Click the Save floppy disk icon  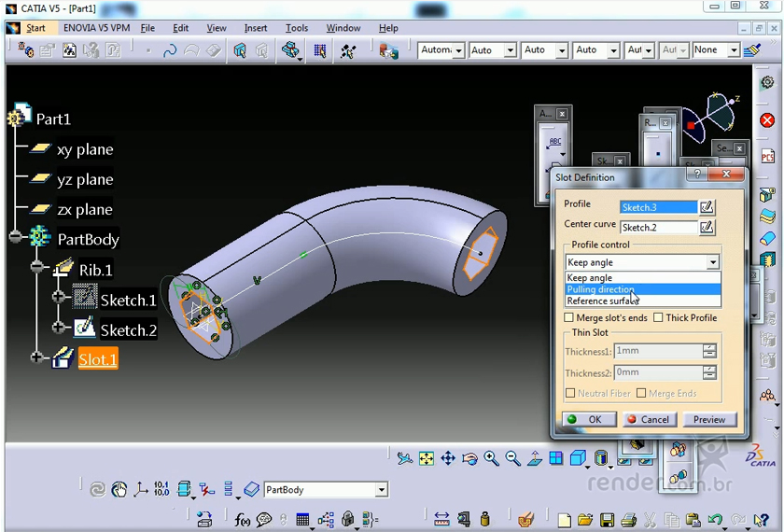(607, 520)
